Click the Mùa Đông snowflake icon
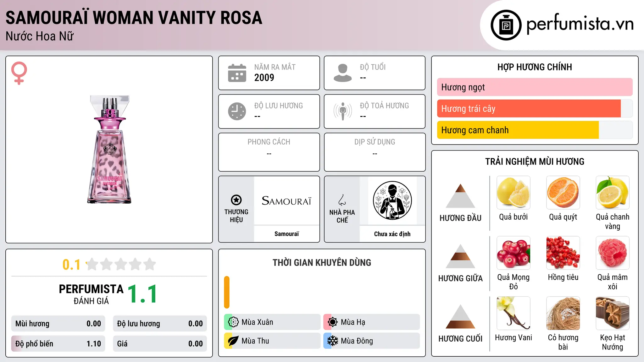 tap(333, 341)
